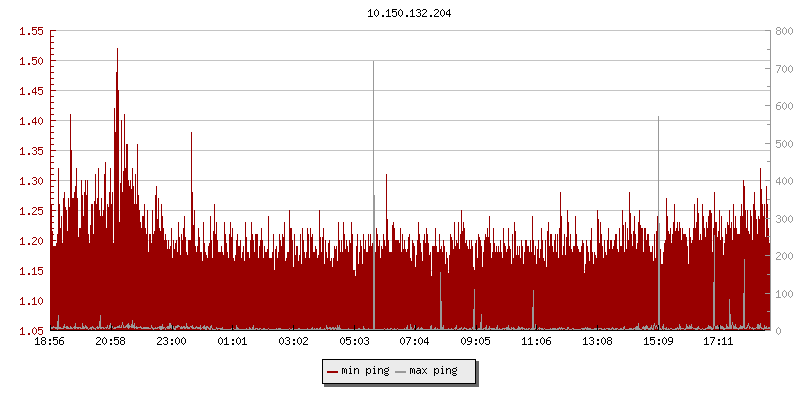Click the gray max ping legend swatch
The image size is (800, 400).
point(401,371)
